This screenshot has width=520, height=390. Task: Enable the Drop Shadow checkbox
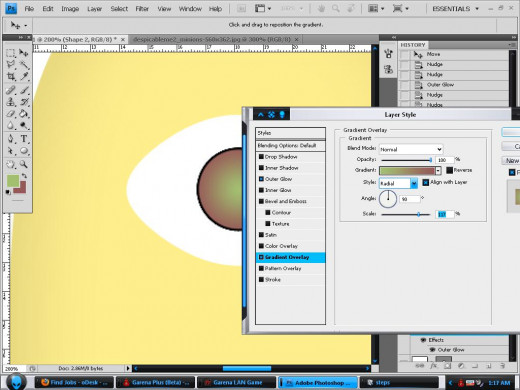coord(261,157)
